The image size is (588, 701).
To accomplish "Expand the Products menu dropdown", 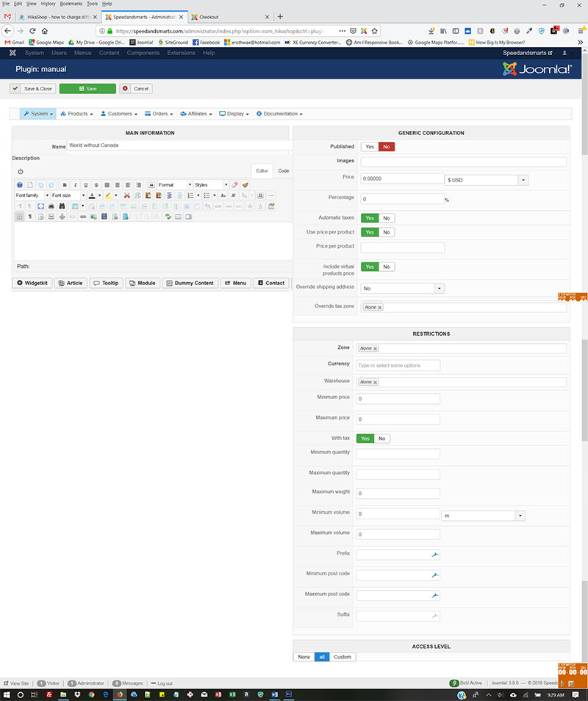I will pos(77,114).
